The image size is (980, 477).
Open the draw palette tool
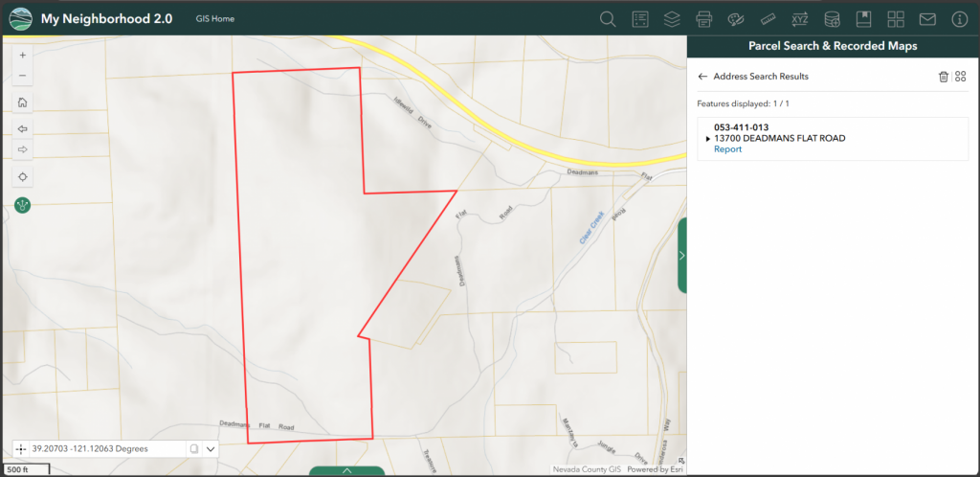point(735,19)
